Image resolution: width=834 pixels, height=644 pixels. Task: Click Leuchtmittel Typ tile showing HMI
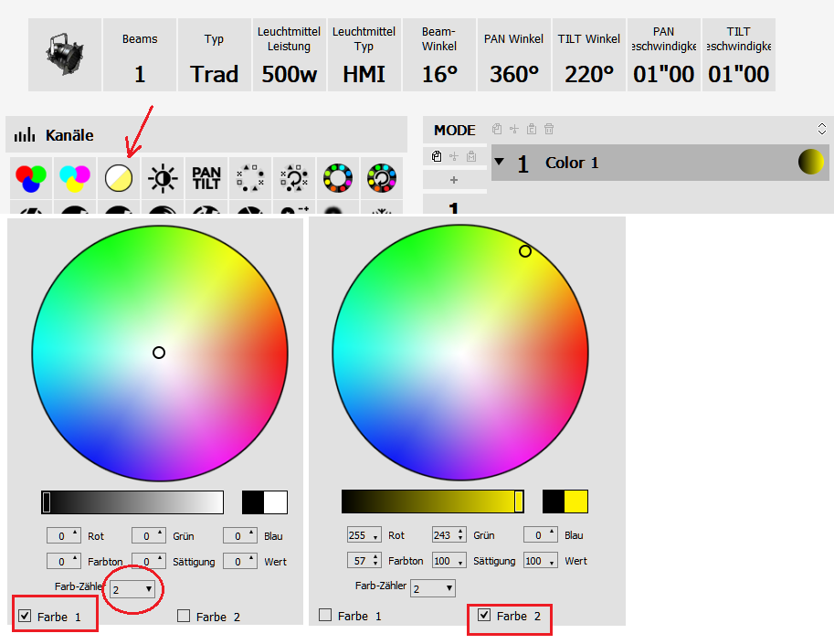pyautogui.click(x=364, y=55)
